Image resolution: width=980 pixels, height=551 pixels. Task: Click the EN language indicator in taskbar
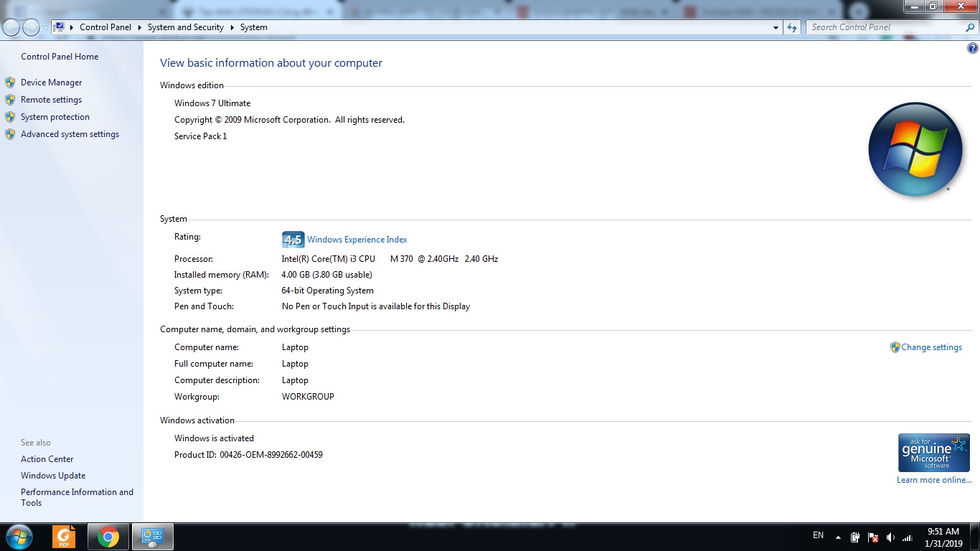[x=818, y=535]
